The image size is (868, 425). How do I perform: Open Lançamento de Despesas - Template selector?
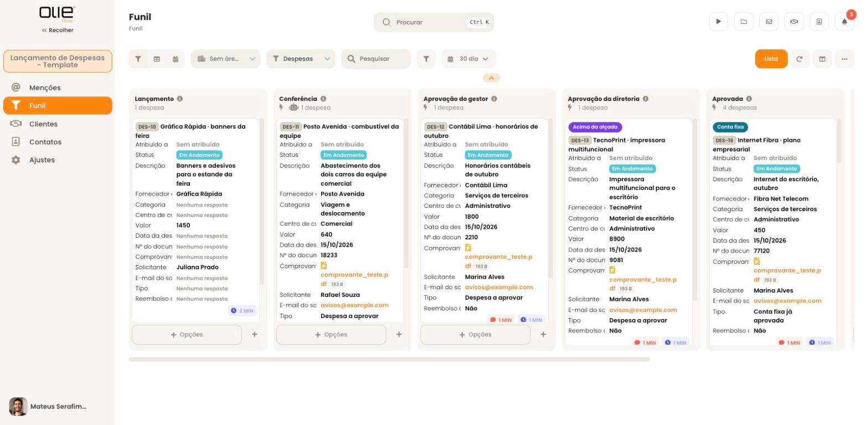point(58,62)
